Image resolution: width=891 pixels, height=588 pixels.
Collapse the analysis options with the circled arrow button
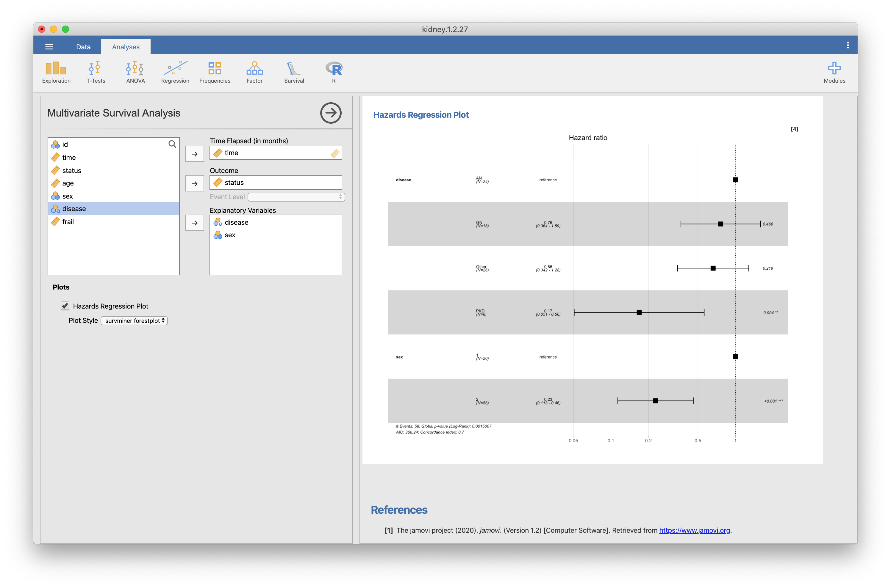(330, 113)
